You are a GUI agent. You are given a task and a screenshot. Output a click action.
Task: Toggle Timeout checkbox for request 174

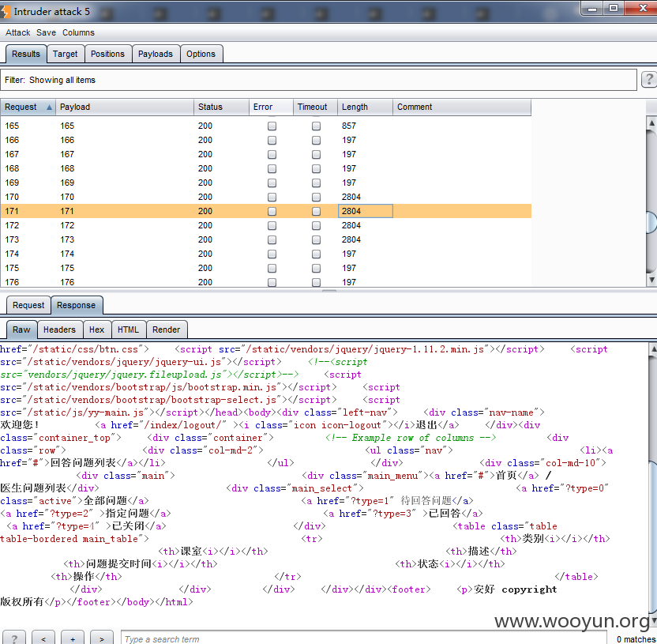point(317,254)
